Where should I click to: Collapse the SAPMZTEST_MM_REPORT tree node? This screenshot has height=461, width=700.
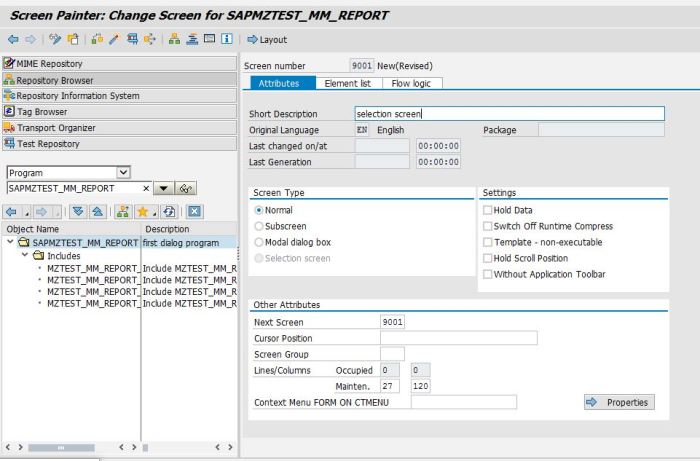click(11, 243)
